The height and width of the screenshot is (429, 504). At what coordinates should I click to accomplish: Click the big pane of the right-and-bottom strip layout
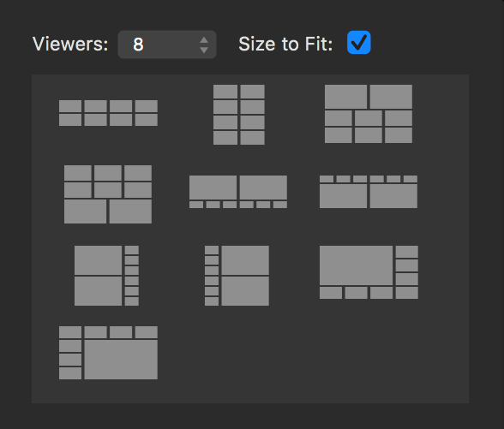tap(356, 265)
